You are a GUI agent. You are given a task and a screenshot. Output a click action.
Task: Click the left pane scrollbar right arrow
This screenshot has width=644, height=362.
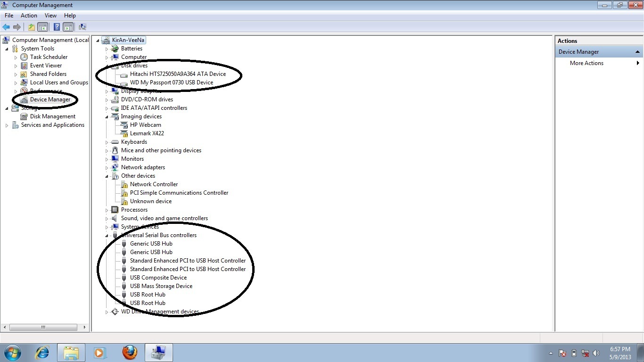(x=85, y=327)
